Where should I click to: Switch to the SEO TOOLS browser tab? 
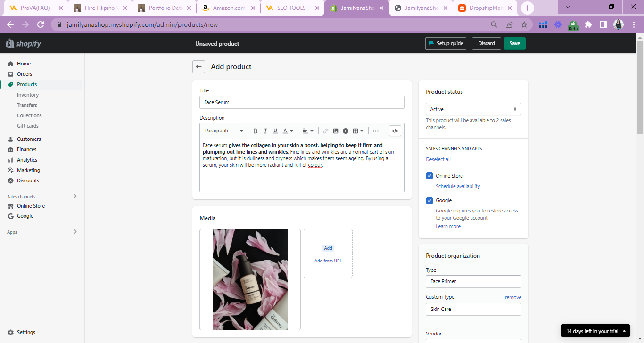(x=292, y=8)
